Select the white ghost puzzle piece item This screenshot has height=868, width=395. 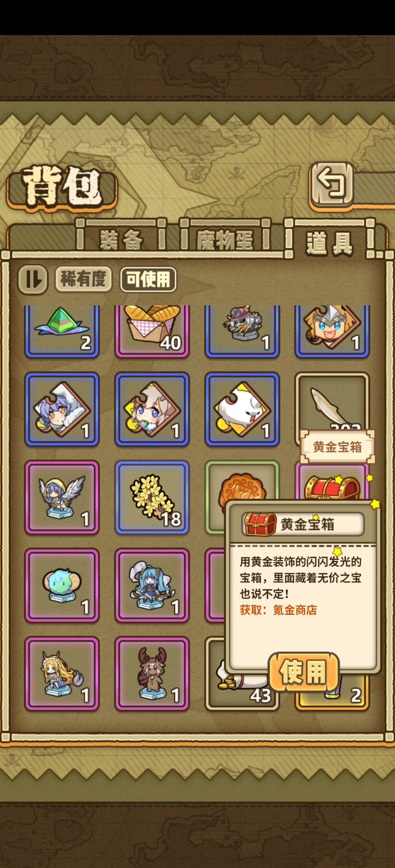tap(242, 409)
